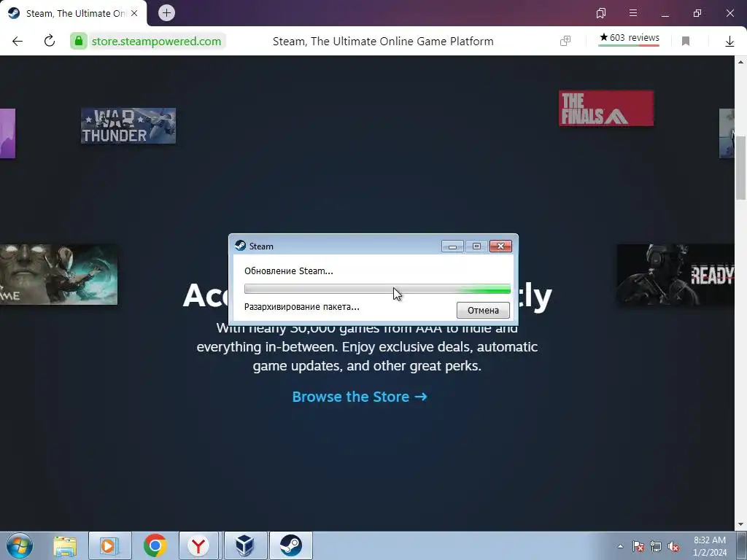Open The Finals game thumbnail
This screenshot has width=747, height=560.
(x=606, y=108)
